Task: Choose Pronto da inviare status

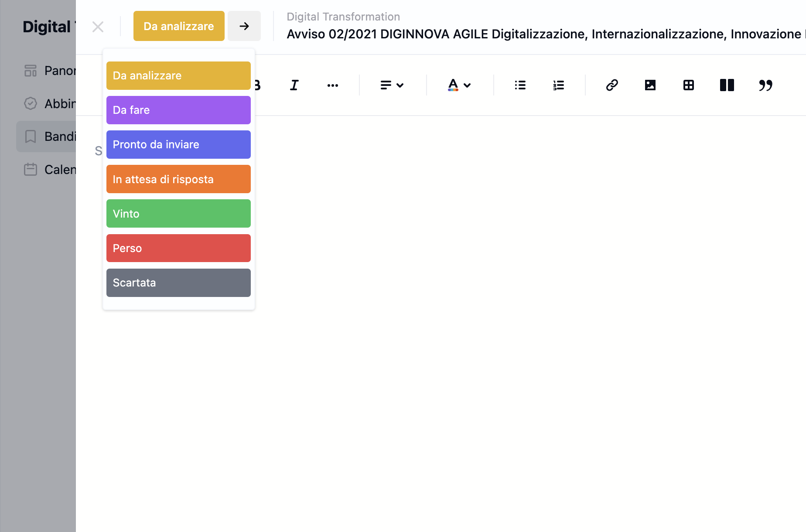Action: (x=178, y=144)
